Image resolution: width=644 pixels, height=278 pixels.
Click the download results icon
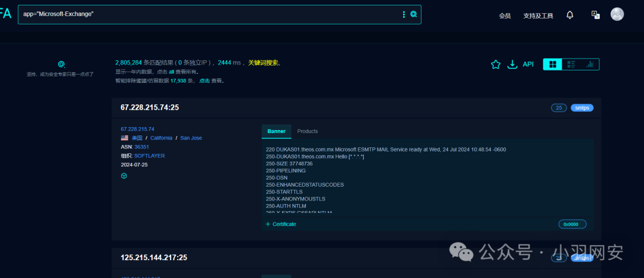click(x=513, y=64)
